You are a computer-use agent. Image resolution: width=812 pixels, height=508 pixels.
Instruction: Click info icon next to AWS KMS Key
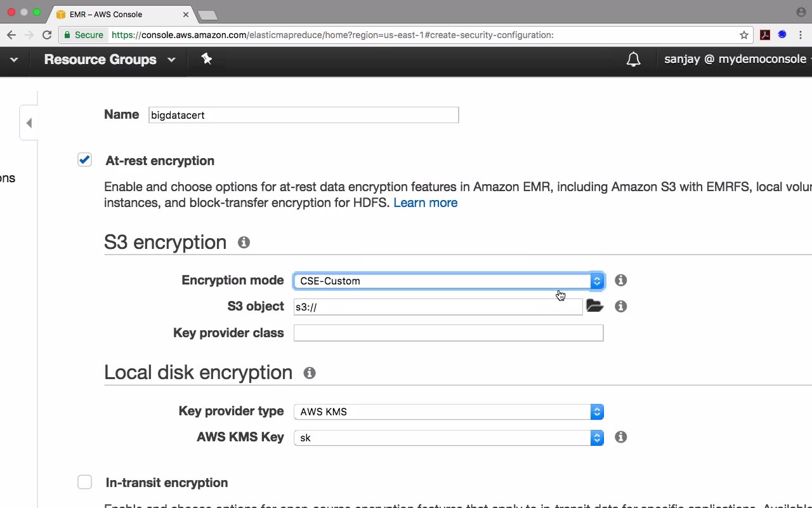[x=621, y=437]
